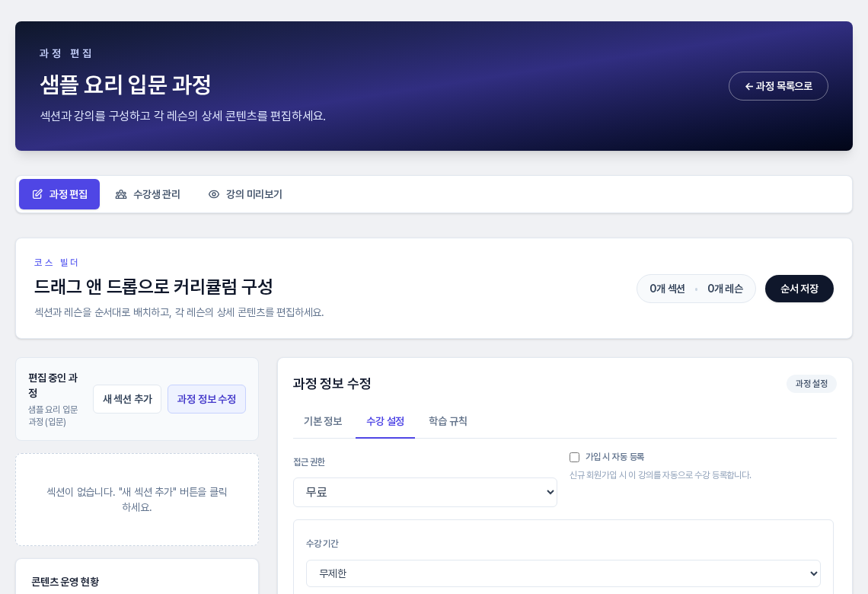Switch to the 학습 규칙 tab
This screenshot has height=594, width=868.
coord(448,421)
